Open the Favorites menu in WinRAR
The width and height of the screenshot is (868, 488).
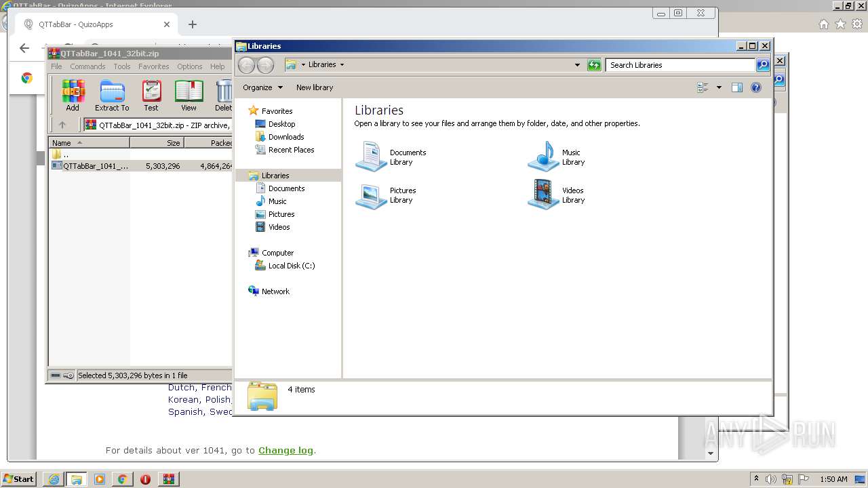coord(154,66)
